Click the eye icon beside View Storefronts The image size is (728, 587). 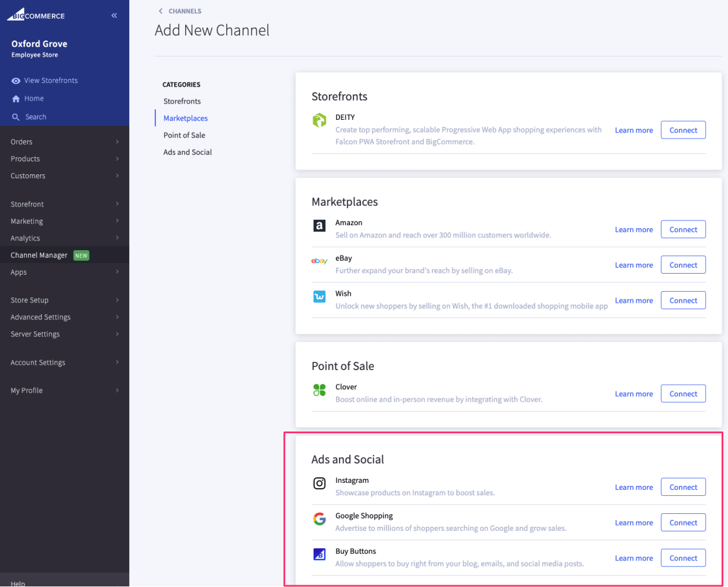[16, 81]
